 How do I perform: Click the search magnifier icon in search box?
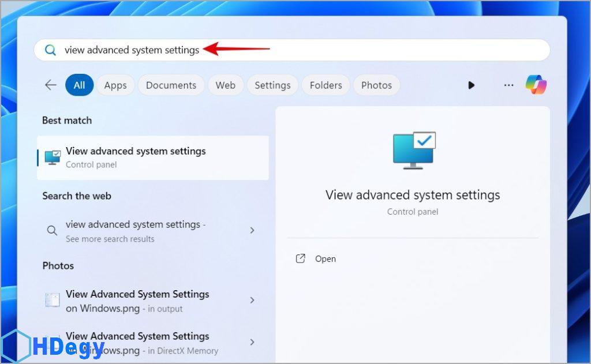(x=51, y=50)
